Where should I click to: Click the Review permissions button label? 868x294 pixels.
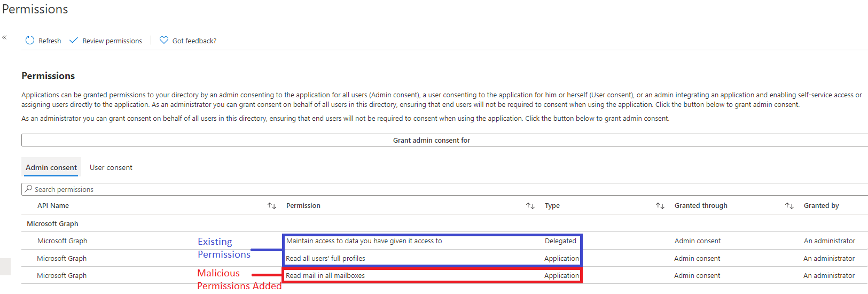pos(112,41)
